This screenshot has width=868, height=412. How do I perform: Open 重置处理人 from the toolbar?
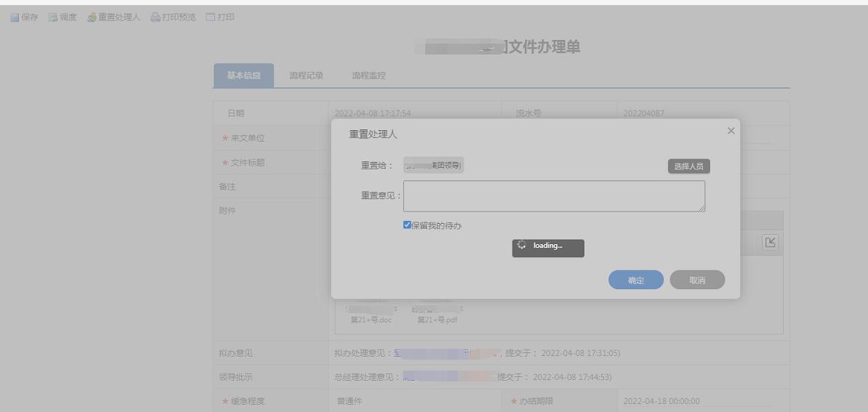pyautogui.click(x=113, y=17)
